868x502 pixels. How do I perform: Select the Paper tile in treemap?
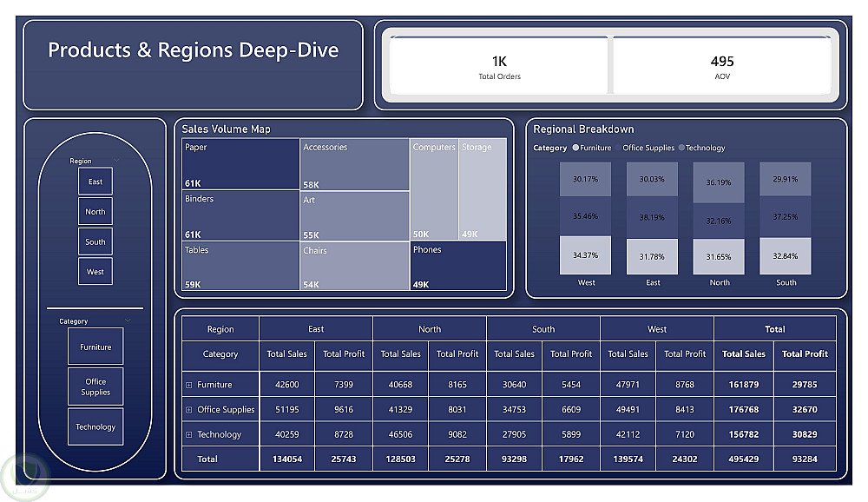pyautogui.click(x=240, y=164)
